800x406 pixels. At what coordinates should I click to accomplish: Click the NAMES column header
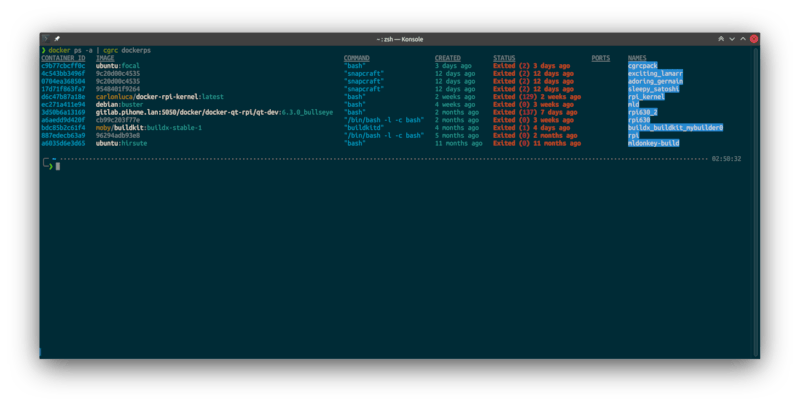pyautogui.click(x=637, y=58)
